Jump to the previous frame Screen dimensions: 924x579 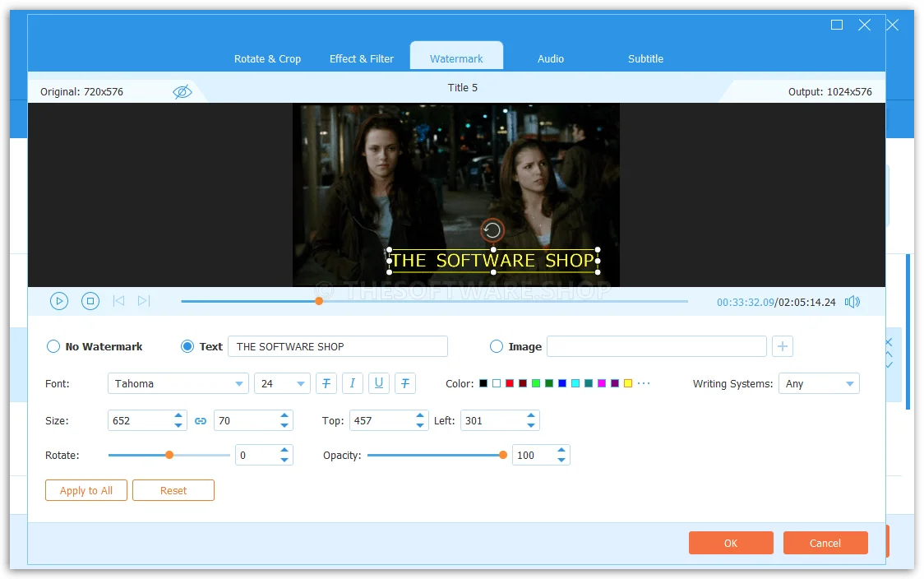click(x=118, y=301)
